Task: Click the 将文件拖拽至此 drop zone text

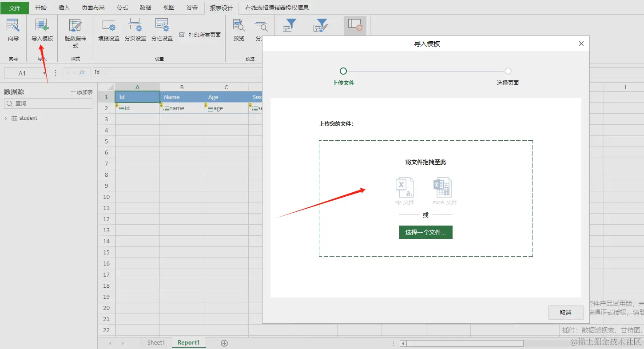Action: (x=425, y=163)
